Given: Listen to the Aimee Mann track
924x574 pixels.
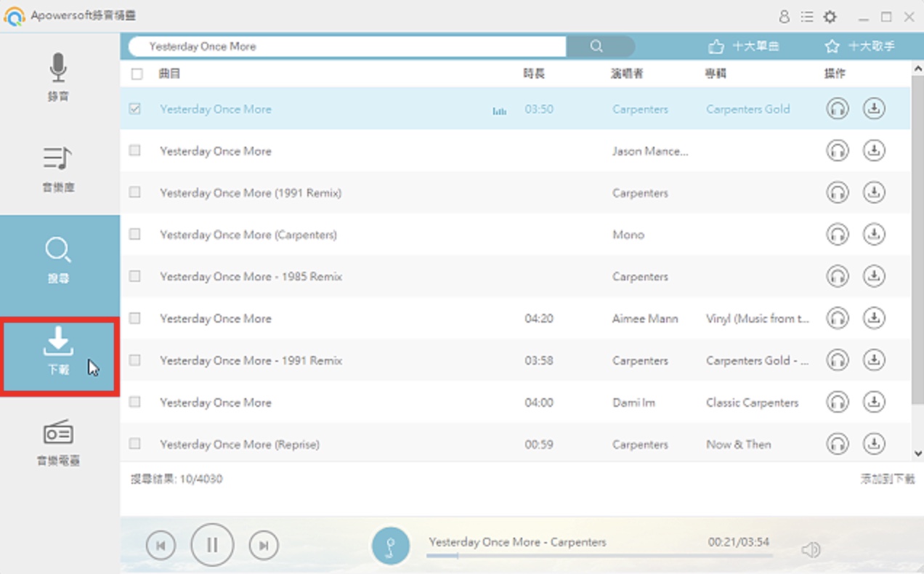Looking at the screenshot, I should click(x=838, y=318).
